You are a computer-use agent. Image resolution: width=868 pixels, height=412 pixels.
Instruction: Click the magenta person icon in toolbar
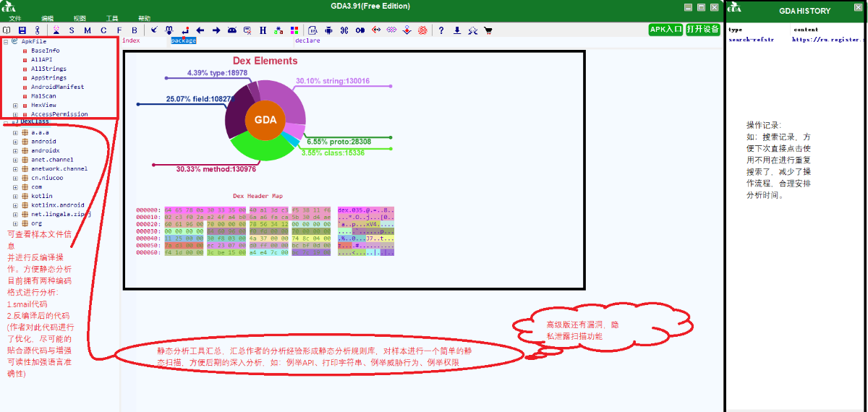56,30
